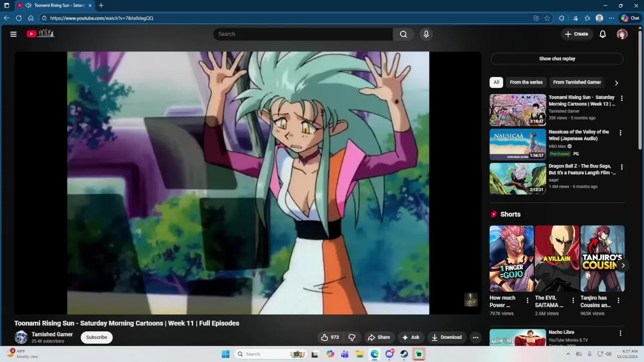Add page to favorites star
This screenshot has height=362, width=644.
point(547,18)
